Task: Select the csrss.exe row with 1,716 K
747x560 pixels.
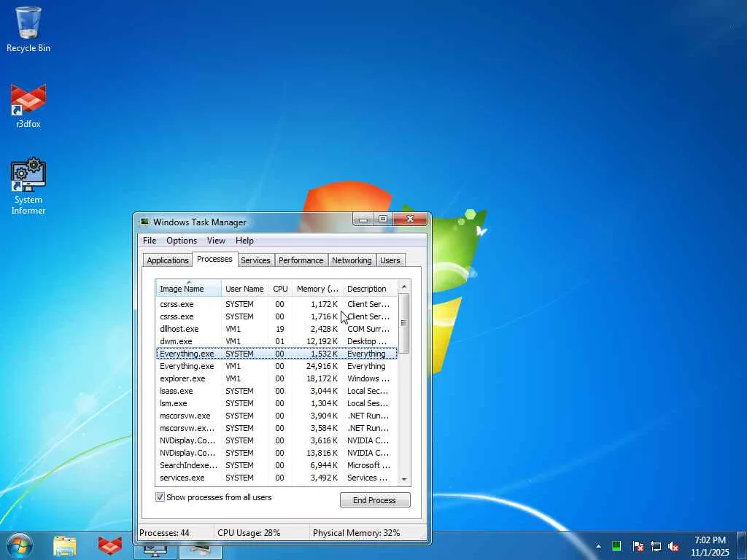Action: pos(276,316)
